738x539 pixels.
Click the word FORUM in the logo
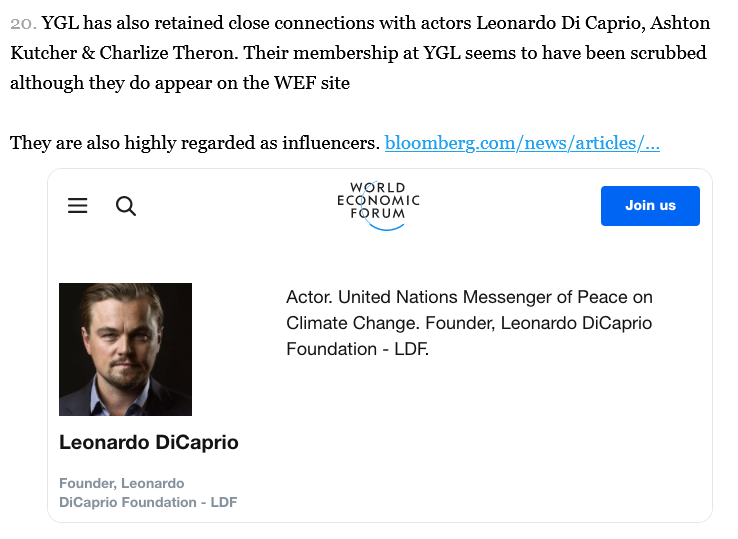coord(377,213)
